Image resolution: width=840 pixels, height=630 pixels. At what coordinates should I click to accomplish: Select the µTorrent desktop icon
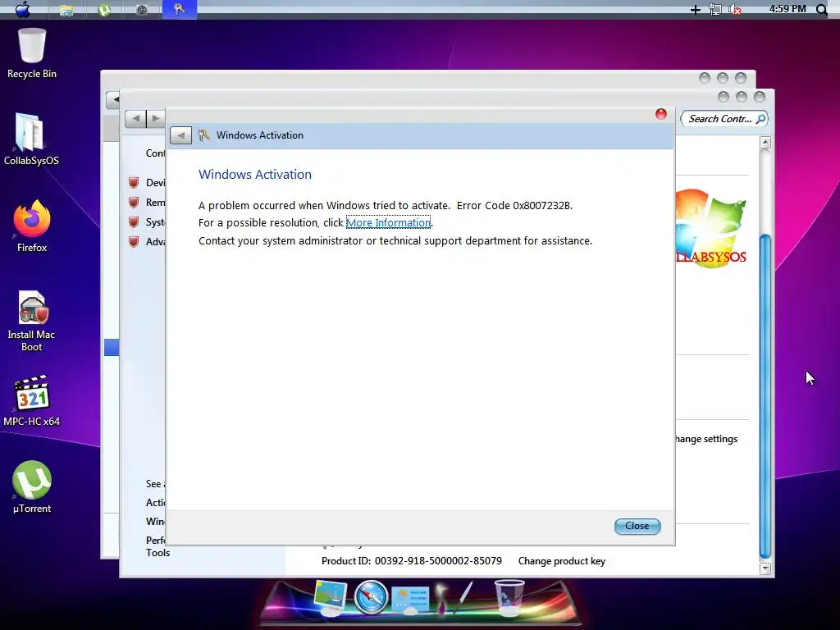(32, 487)
